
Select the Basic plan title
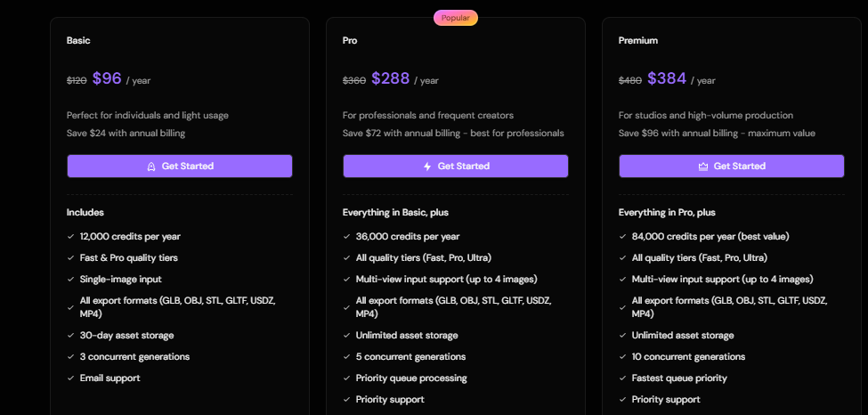pos(78,41)
